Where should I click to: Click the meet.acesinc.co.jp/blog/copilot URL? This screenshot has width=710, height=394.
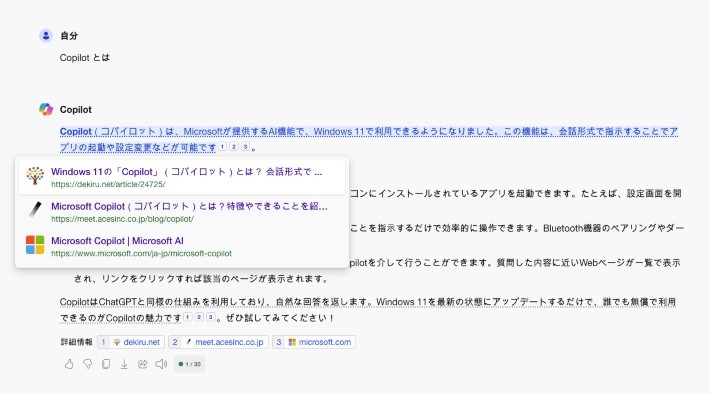pyautogui.click(x=122, y=219)
